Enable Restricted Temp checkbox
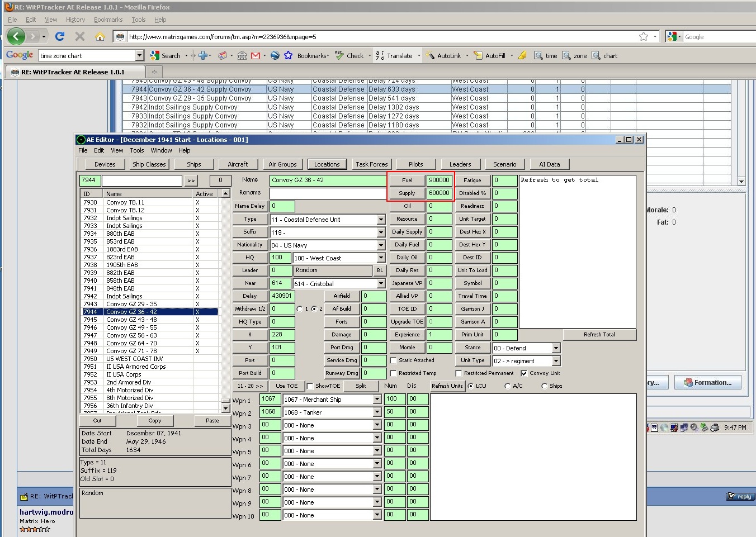 393,373
